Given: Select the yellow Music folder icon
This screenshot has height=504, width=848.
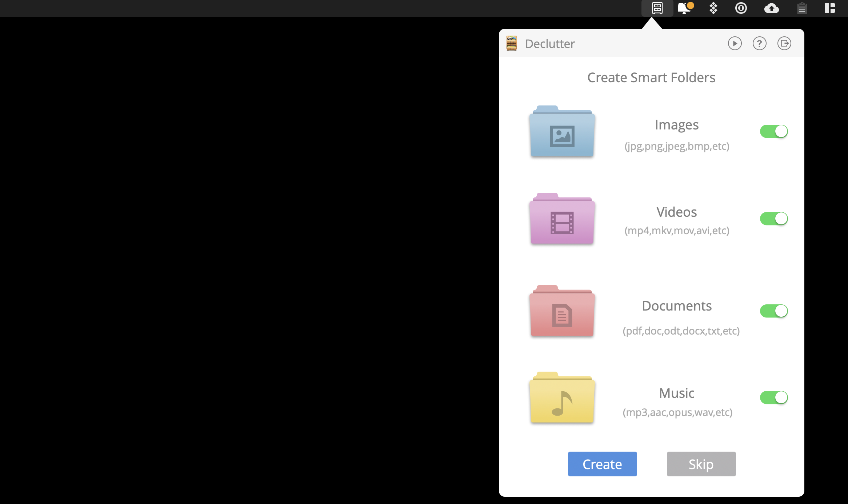Looking at the screenshot, I should click(x=562, y=397).
